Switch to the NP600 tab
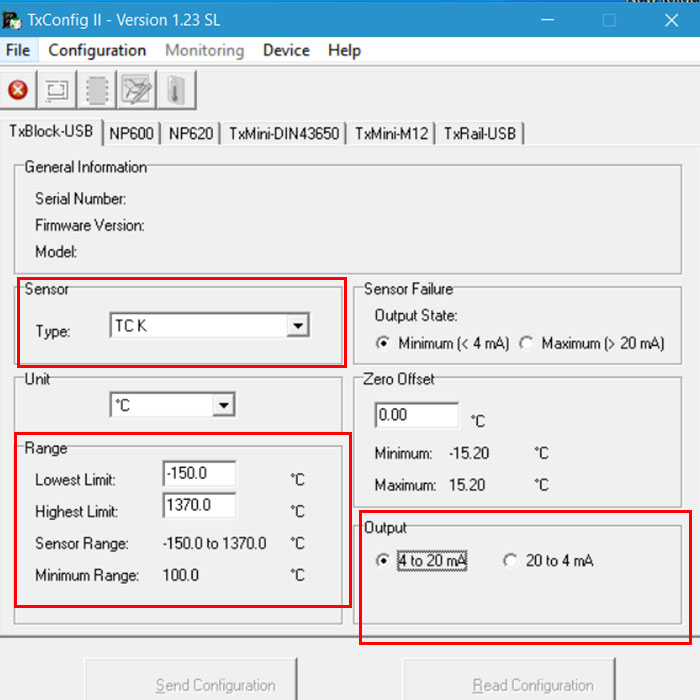This screenshot has width=700, height=700. click(131, 133)
